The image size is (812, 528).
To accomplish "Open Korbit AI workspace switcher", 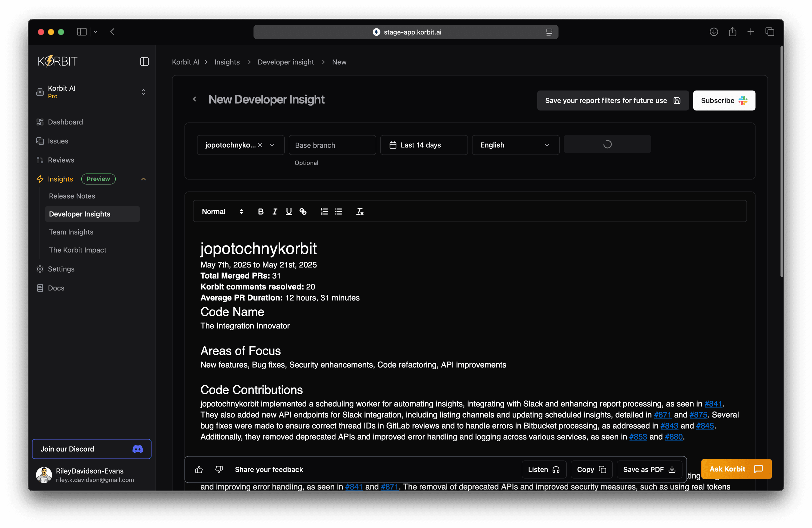I will [91, 92].
